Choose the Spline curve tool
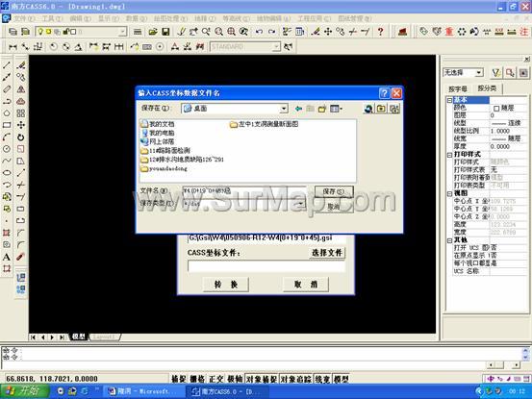 point(7,161)
